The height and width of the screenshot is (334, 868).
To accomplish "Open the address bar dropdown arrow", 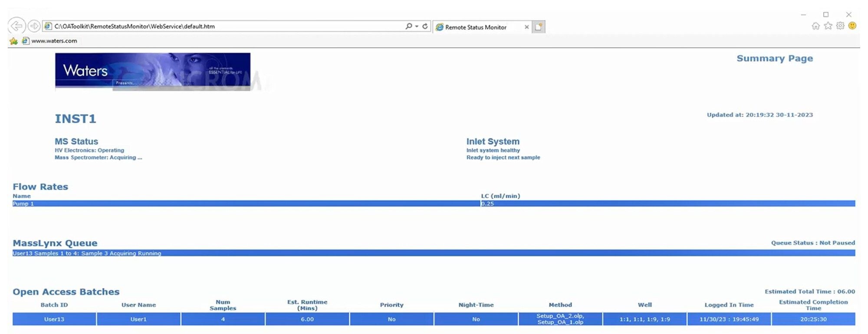I will tap(417, 26).
